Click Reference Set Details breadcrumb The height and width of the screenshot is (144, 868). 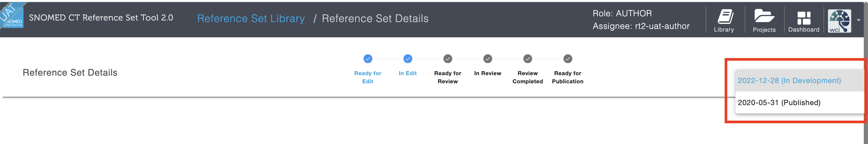click(x=375, y=18)
